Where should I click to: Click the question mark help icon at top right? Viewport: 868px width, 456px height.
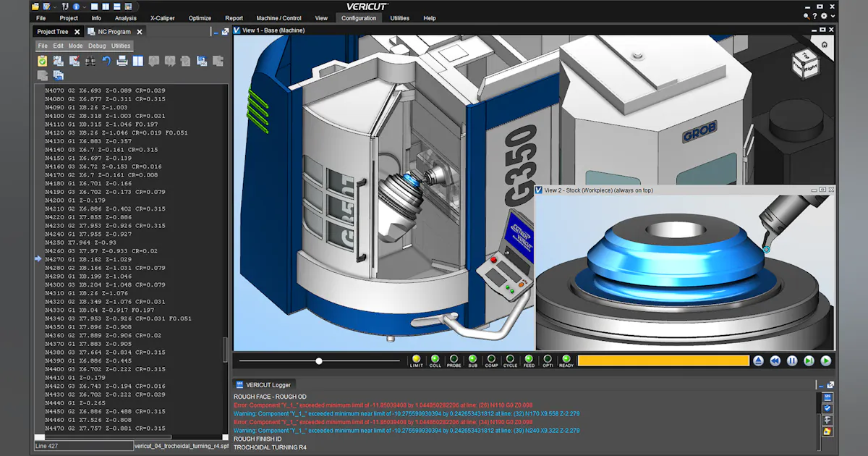815,15
